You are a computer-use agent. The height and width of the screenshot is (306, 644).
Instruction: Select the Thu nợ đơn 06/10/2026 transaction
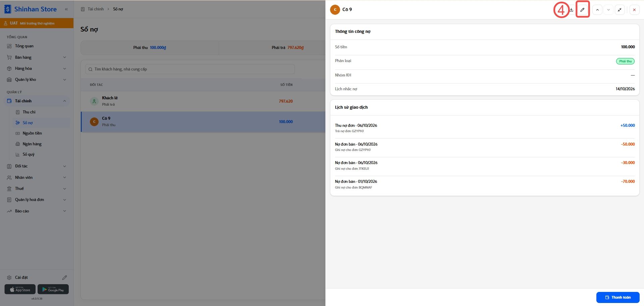[485, 128]
